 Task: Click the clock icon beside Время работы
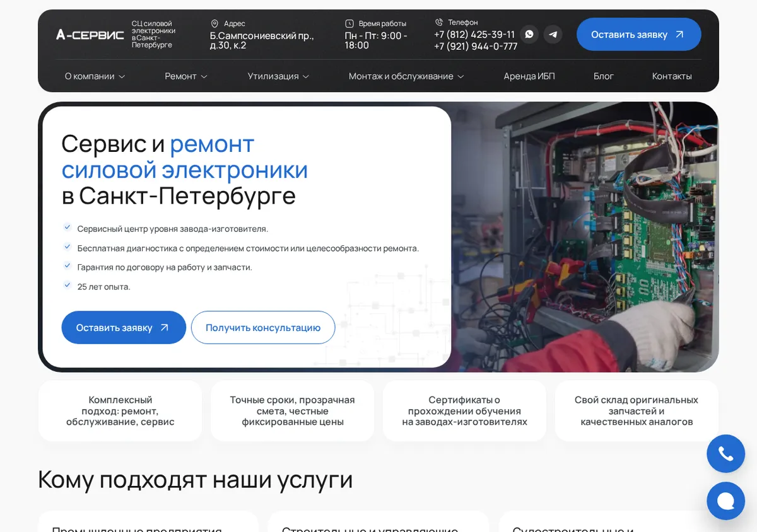(x=349, y=23)
